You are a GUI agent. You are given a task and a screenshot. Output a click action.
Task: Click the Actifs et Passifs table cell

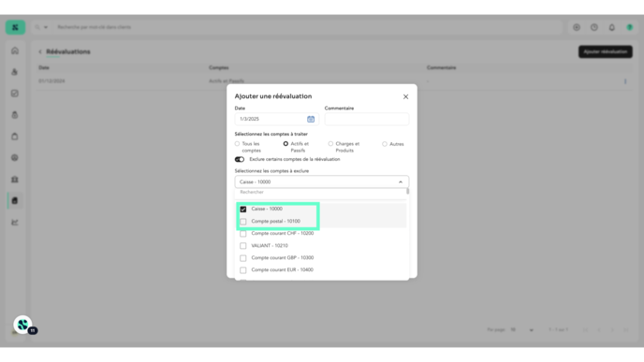click(227, 81)
